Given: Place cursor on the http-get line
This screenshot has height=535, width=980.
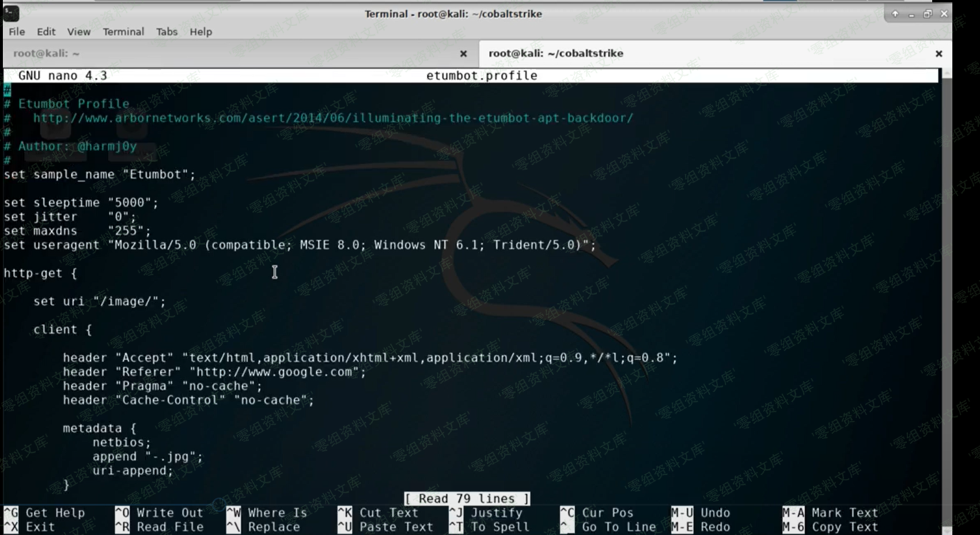Looking at the screenshot, I should [x=40, y=273].
